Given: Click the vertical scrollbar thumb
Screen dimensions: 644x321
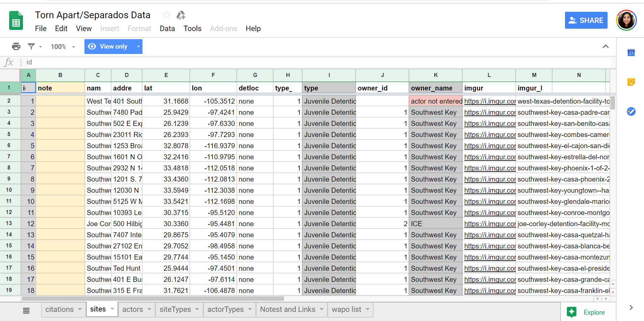Looking at the screenshot, I should [x=613, y=103].
